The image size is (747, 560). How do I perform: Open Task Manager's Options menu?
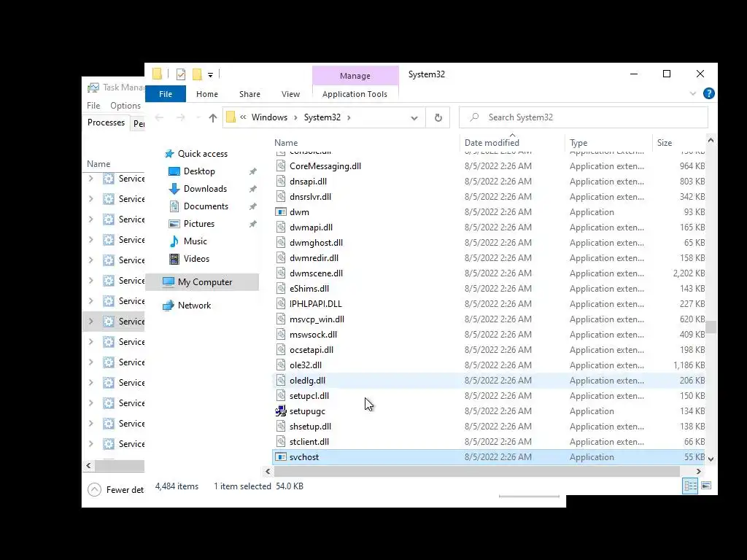click(125, 106)
